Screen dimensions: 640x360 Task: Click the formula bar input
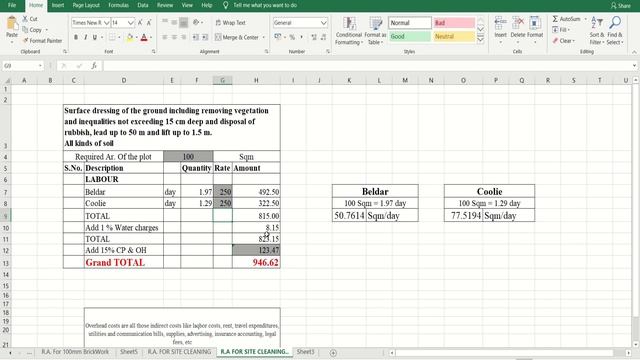pyautogui.click(x=366, y=66)
